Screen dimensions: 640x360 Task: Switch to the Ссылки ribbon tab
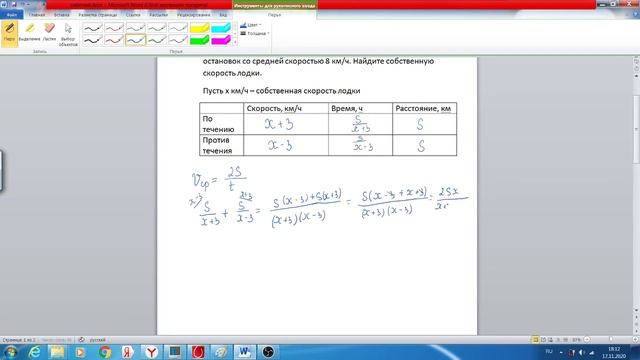pos(133,15)
